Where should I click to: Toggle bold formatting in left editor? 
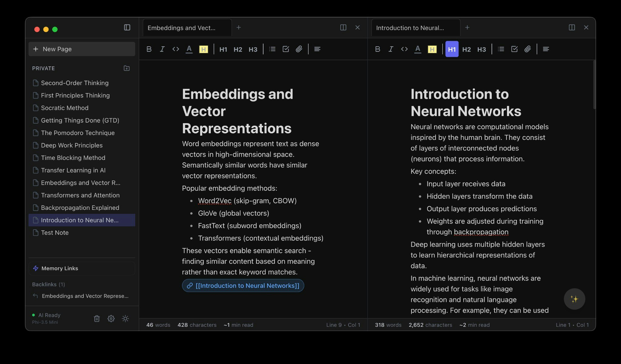coord(149,49)
